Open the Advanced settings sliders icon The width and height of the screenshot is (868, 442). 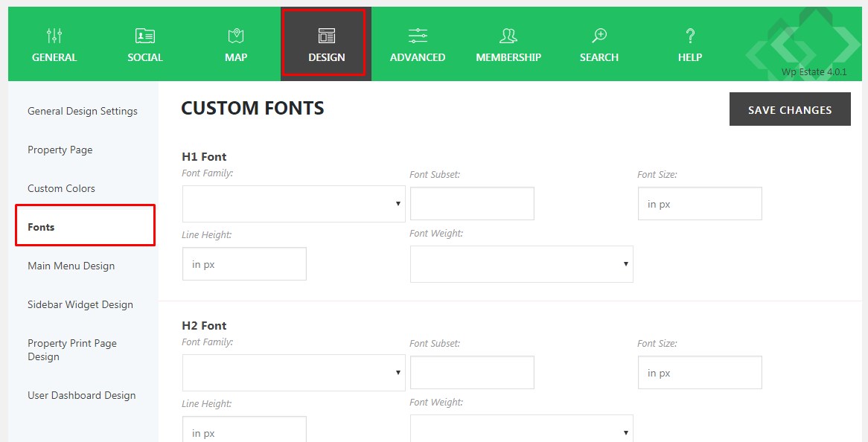(418, 36)
